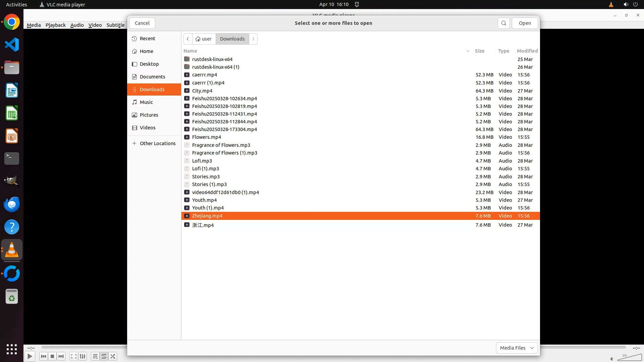
Task: Click the Open button
Action: pos(525,23)
